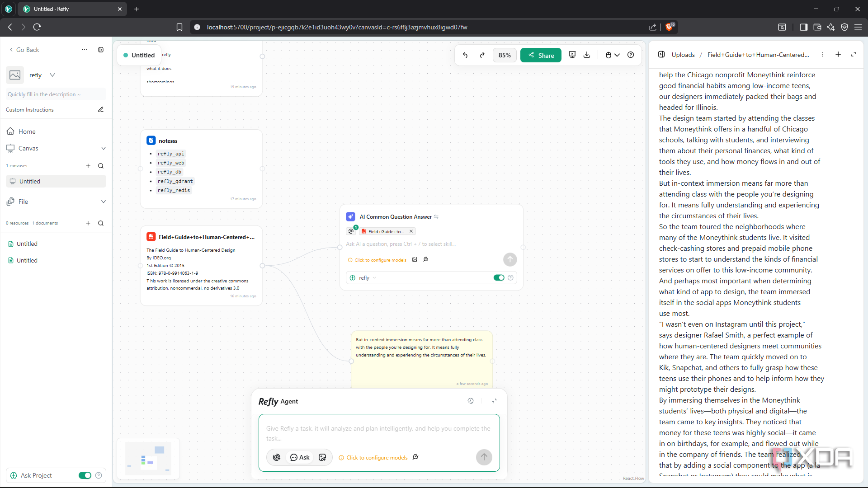Click the send arrow in Refly Agent
868x488 pixels.
[484, 457]
